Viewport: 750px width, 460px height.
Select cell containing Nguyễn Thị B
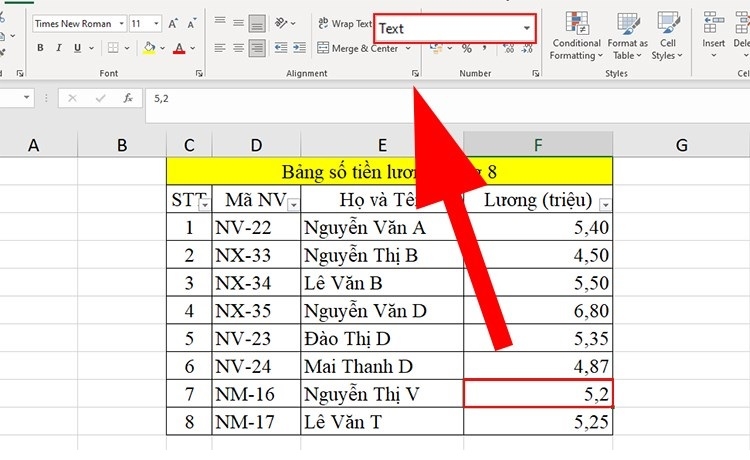point(382,255)
